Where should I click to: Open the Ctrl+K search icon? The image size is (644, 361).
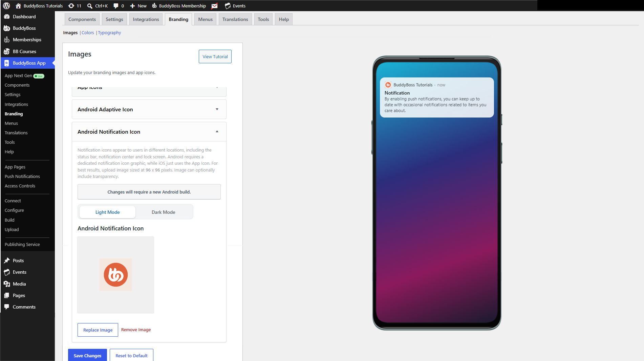(x=90, y=6)
